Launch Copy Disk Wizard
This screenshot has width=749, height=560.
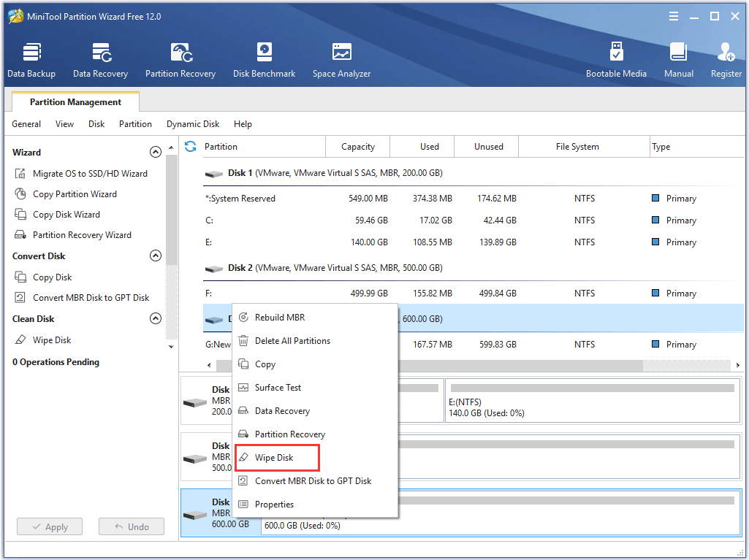(x=57, y=215)
